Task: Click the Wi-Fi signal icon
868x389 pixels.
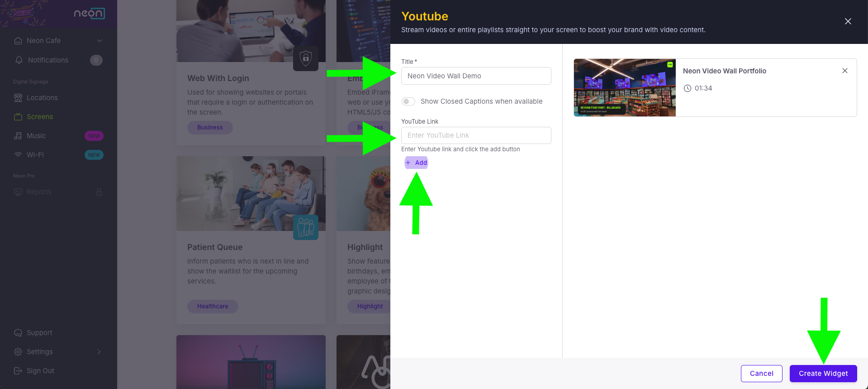Action: pyautogui.click(x=18, y=155)
